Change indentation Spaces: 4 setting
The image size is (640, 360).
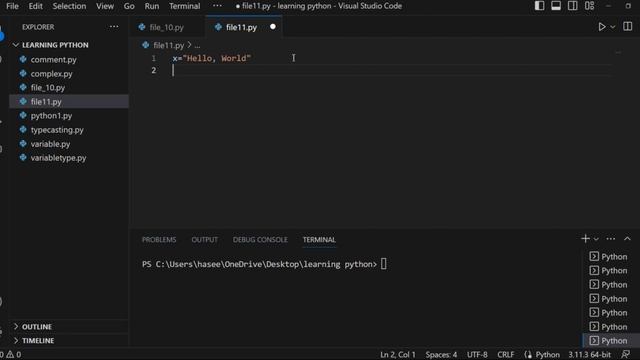coord(441,355)
